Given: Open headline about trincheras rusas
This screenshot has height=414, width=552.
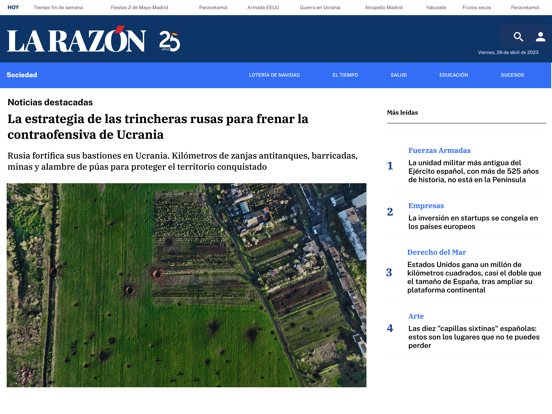Looking at the screenshot, I should pyautogui.click(x=158, y=127).
